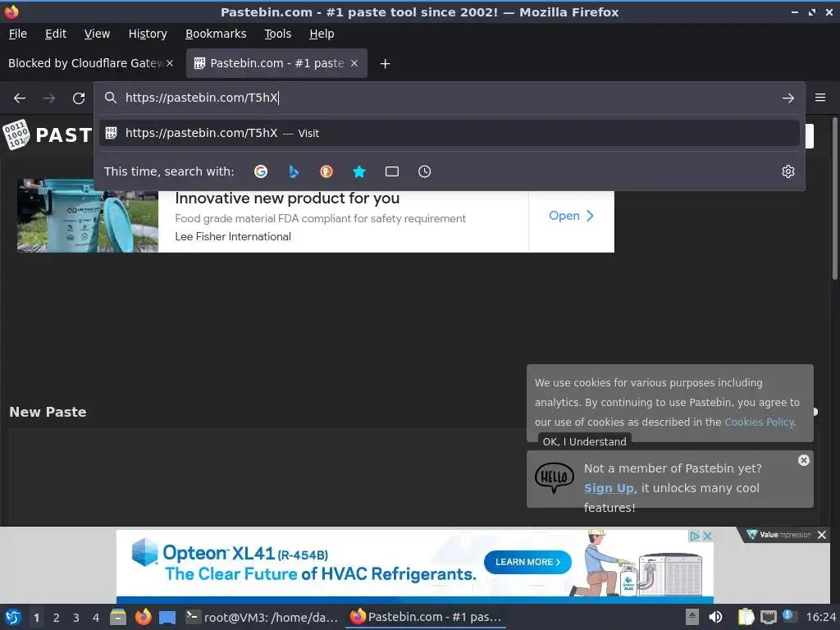Open the History menu
Image resolution: width=840 pixels, height=630 pixels.
148,34
